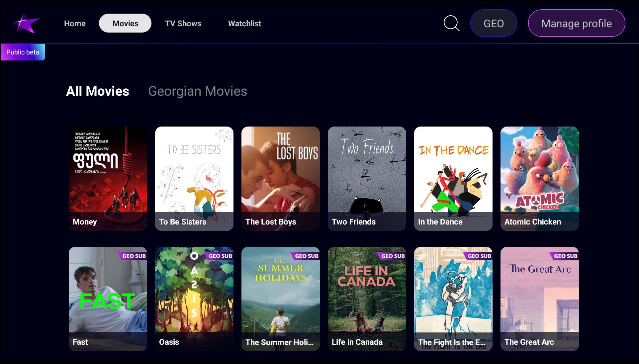Open Life in Canada poster
The image size is (639, 364).
point(367,299)
